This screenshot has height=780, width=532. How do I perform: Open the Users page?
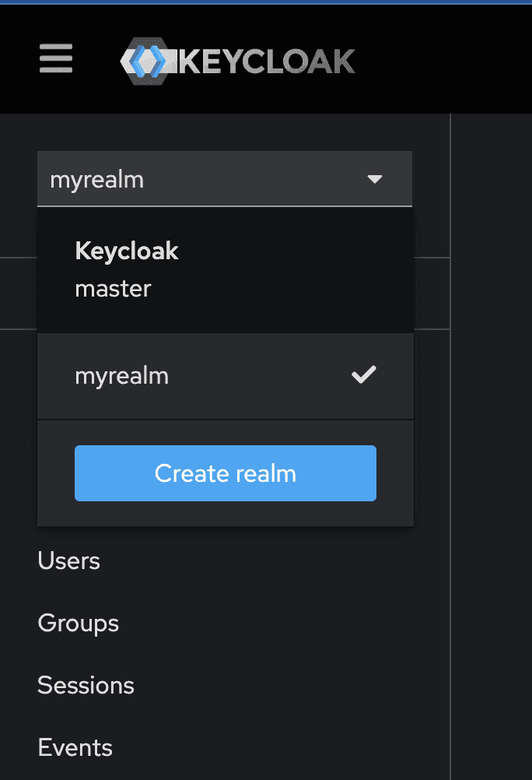click(69, 561)
